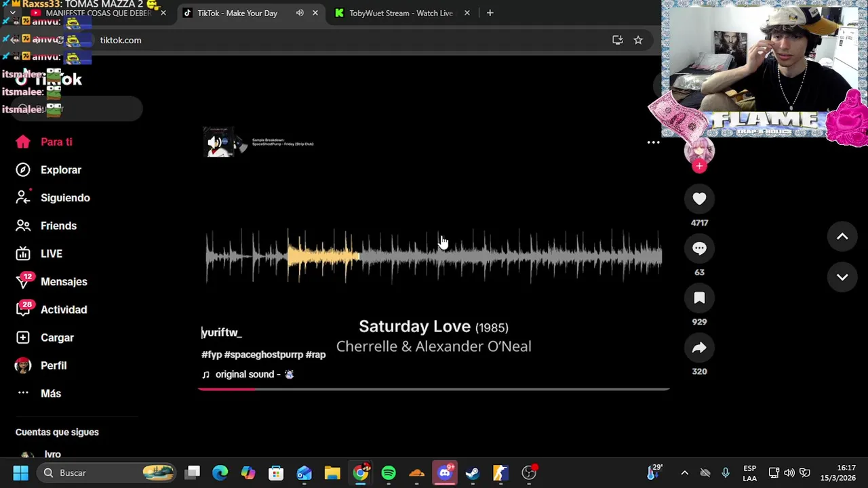The image size is (868, 488).
Task: Open a new browser tab
Action: pyautogui.click(x=490, y=13)
